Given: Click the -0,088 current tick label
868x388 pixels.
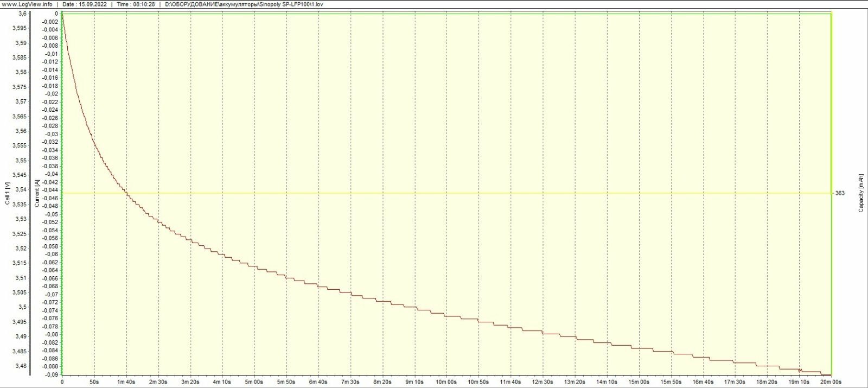Looking at the screenshot, I should pos(50,366).
